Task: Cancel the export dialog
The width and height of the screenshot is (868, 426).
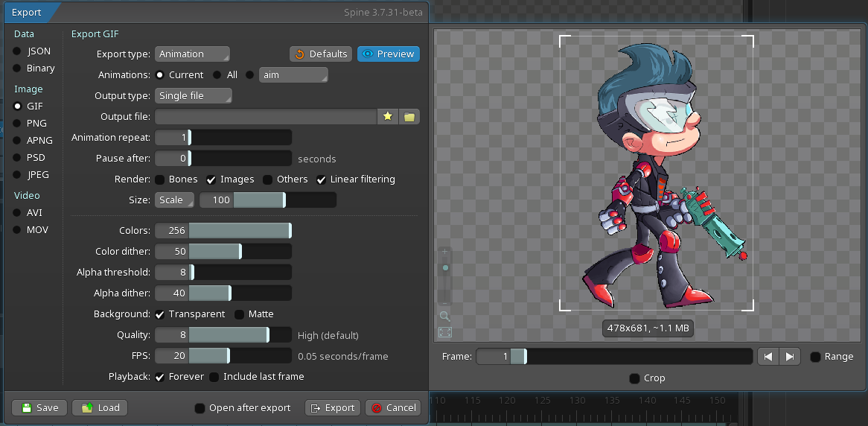Action: pyautogui.click(x=393, y=407)
